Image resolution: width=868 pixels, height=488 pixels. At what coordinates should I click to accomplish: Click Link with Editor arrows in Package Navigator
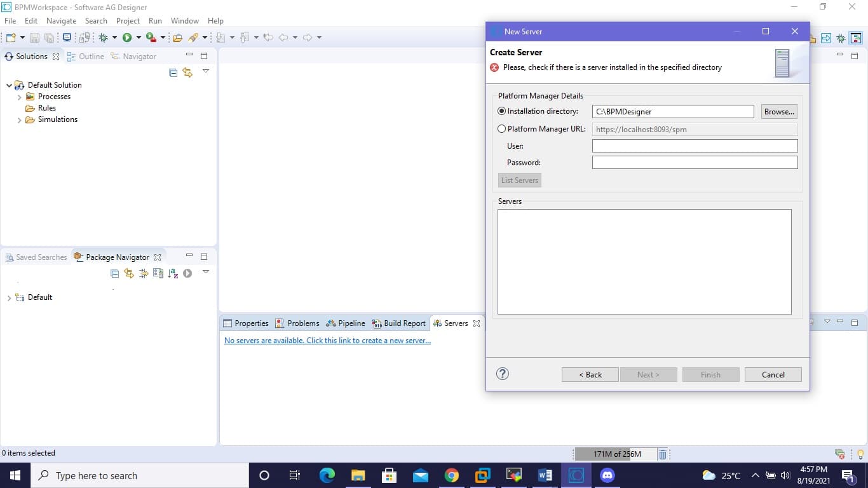coord(129,273)
